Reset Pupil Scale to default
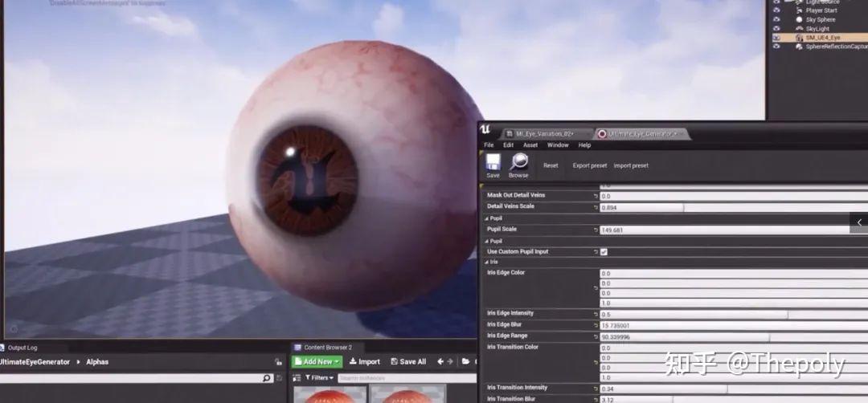The image size is (868, 403). 596,230
